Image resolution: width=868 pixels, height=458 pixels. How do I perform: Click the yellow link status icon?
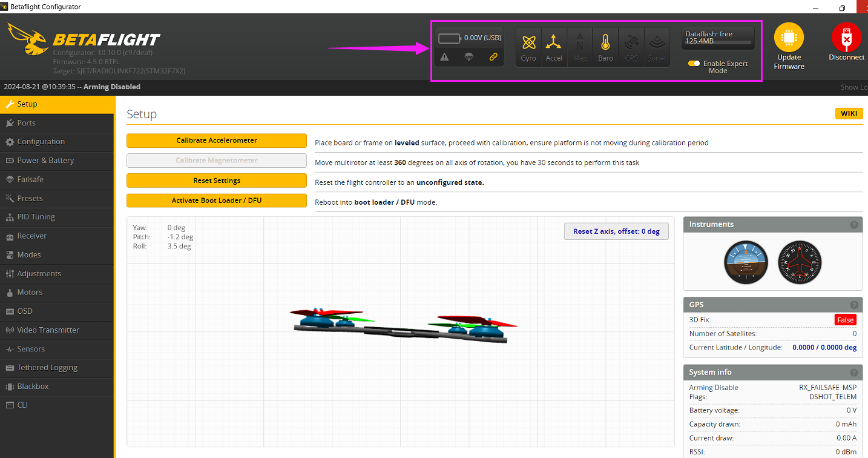pos(493,57)
